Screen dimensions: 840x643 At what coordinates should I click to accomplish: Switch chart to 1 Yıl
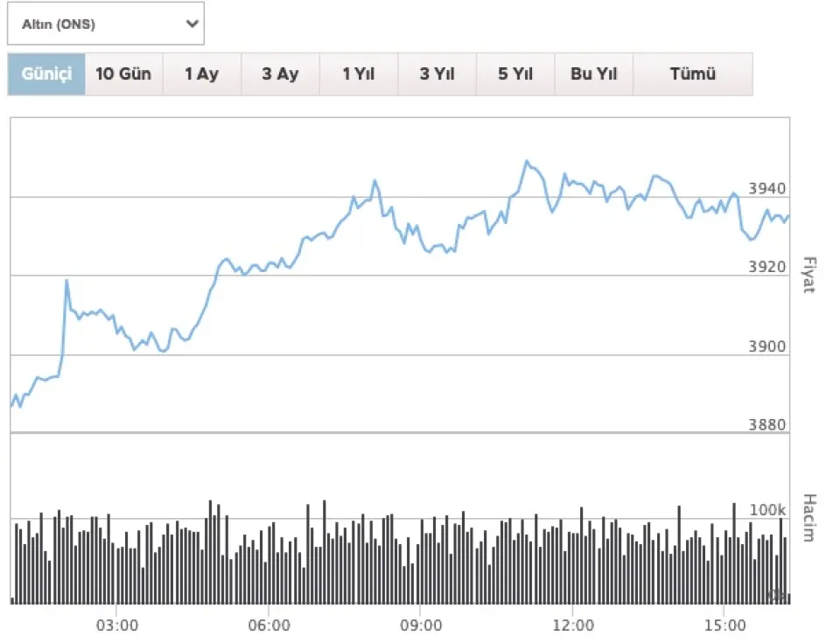(x=359, y=74)
